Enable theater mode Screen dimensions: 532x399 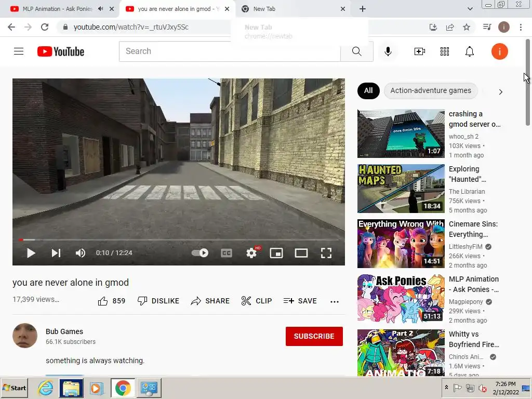tap(301, 253)
